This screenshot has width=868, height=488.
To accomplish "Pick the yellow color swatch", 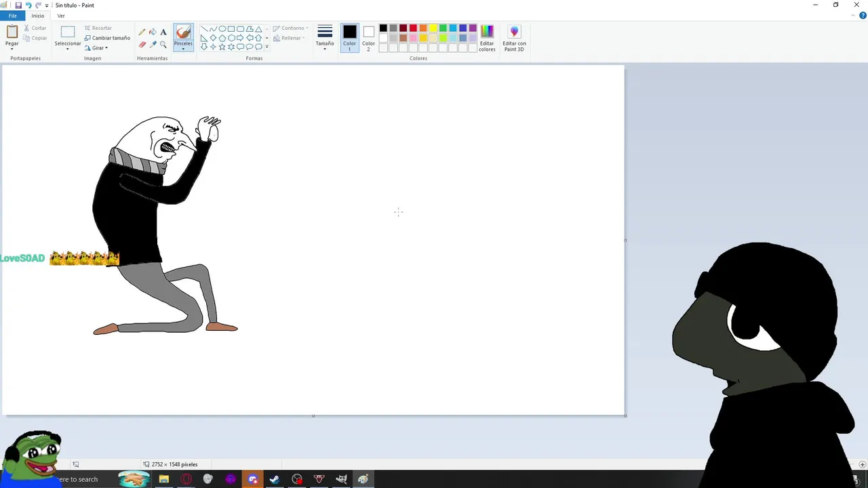I will tap(433, 28).
